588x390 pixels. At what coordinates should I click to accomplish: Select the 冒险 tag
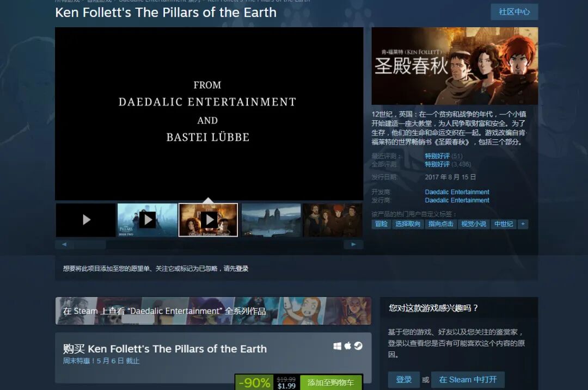[x=381, y=224]
